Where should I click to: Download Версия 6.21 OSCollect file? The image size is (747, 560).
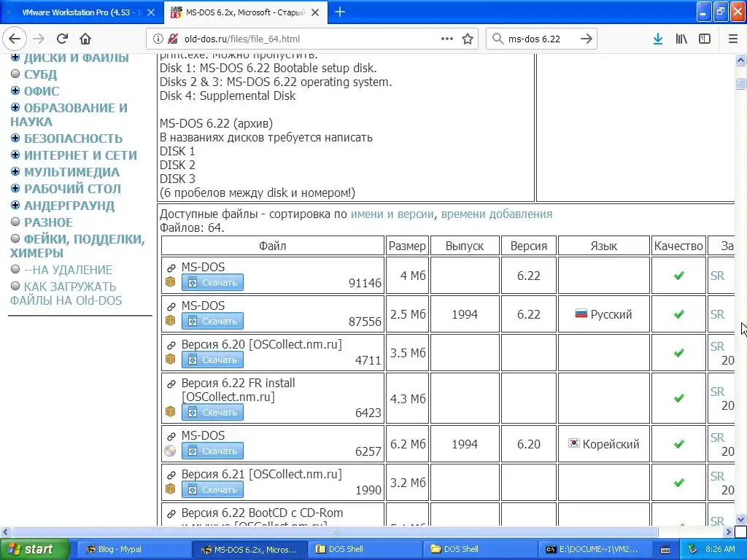click(212, 489)
